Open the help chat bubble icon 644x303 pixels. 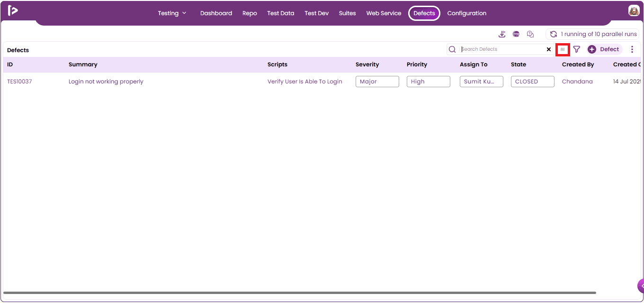tap(530, 34)
